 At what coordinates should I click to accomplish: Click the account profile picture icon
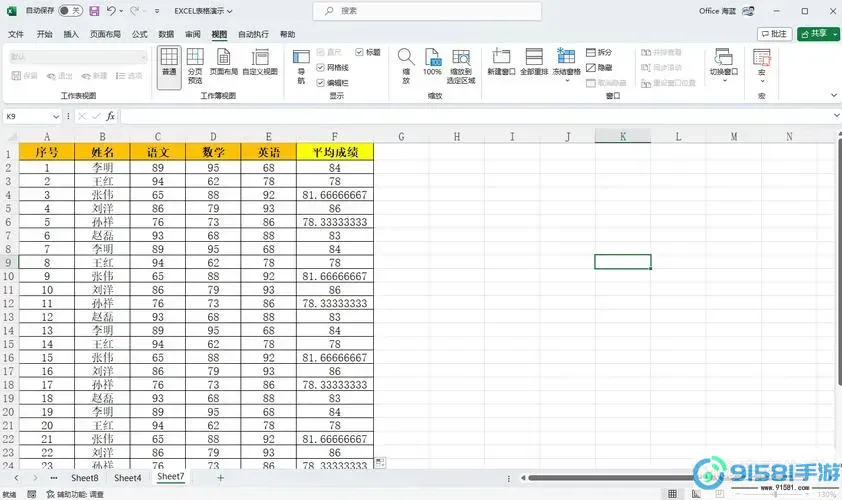point(748,11)
